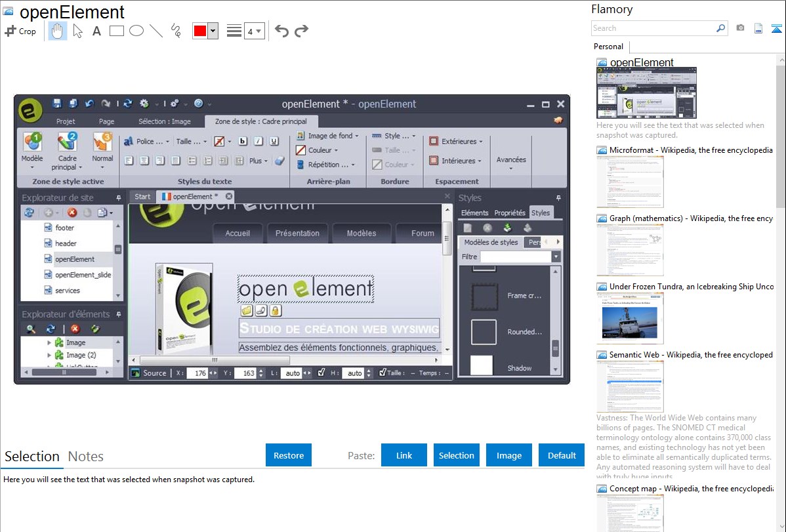Open the Projet ribbon tab
The image size is (786, 532).
point(66,121)
